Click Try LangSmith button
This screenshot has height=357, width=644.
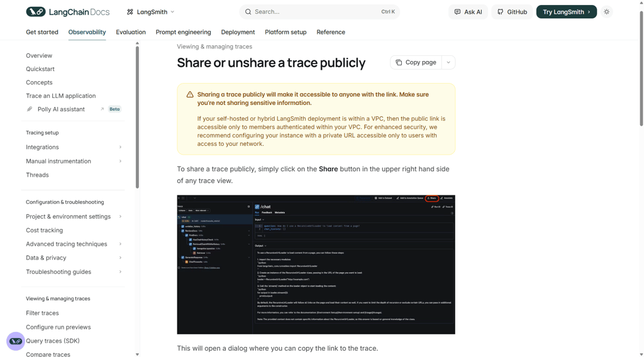click(x=567, y=12)
